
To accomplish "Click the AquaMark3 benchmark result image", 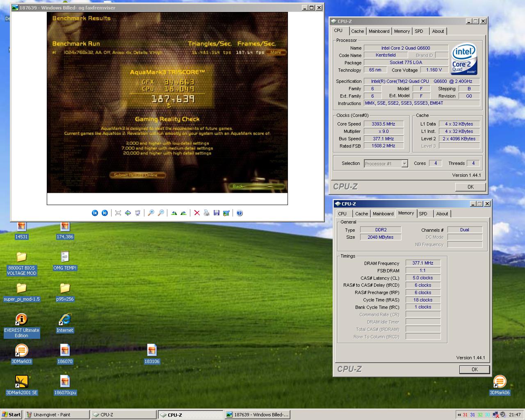I will tap(167, 103).
